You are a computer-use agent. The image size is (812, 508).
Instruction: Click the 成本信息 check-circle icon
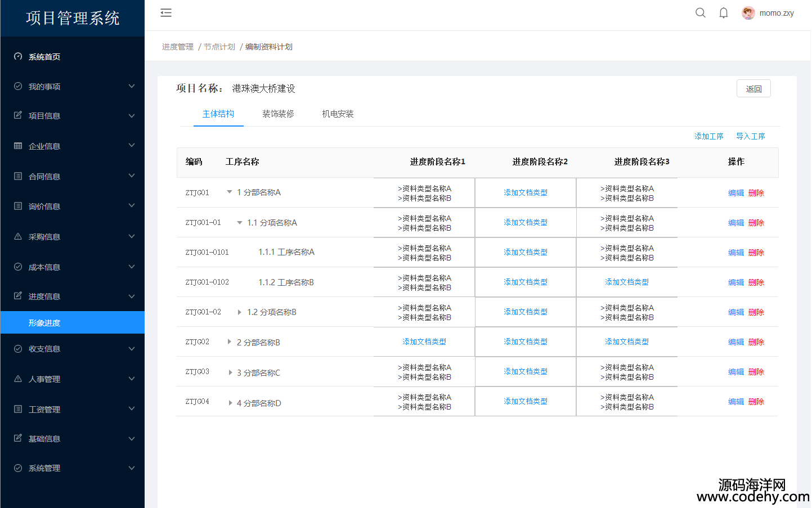pos(18,267)
